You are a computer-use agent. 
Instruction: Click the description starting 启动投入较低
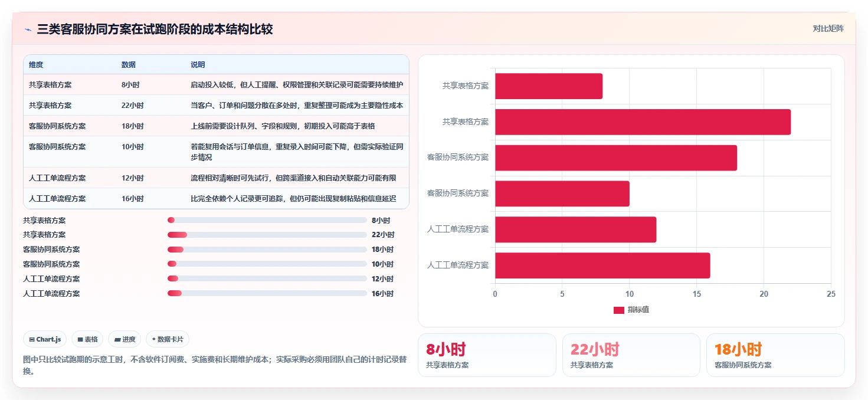(x=297, y=85)
